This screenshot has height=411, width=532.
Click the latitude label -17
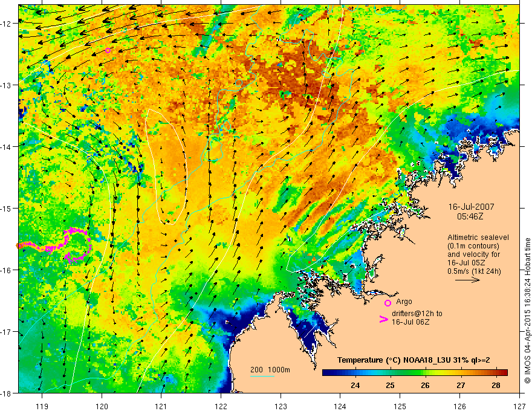(7, 331)
